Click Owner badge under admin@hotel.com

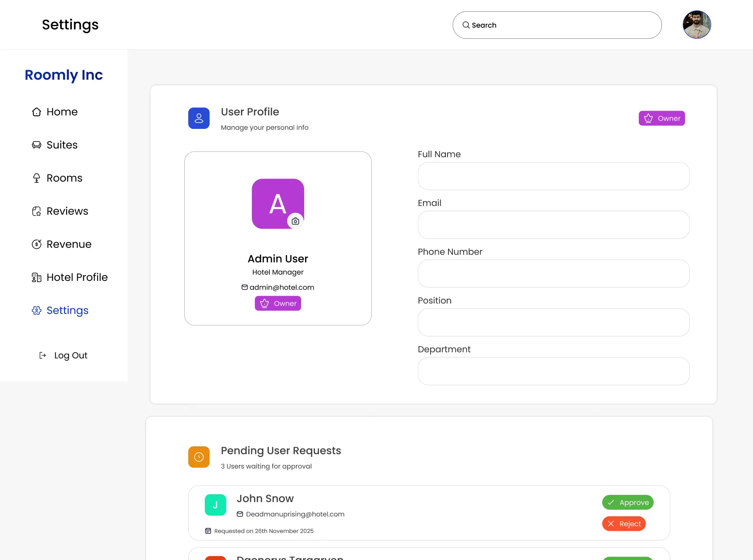click(278, 304)
